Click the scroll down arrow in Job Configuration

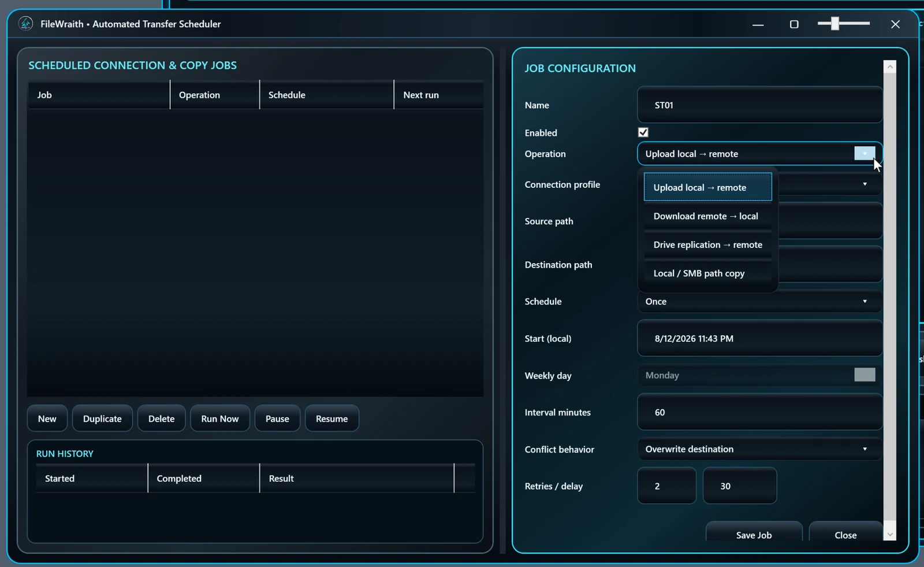click(x=890, y=535)
